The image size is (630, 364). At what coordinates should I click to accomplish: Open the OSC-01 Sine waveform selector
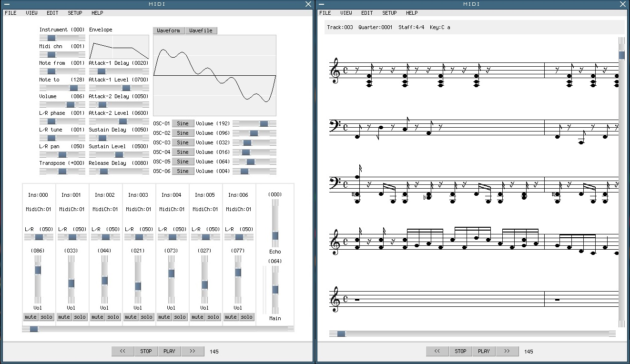pos(183,123)
